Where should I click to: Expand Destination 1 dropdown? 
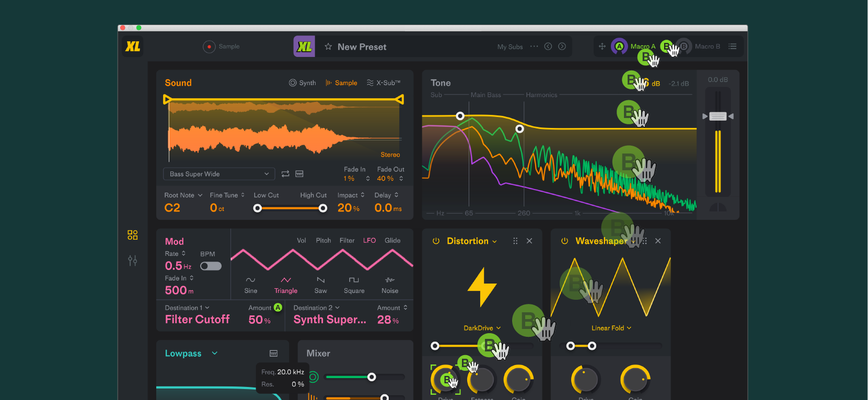point(187,308)
